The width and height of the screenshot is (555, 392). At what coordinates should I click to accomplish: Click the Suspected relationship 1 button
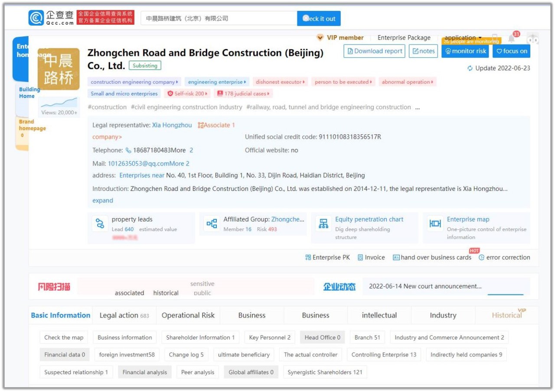pos(76,372)
